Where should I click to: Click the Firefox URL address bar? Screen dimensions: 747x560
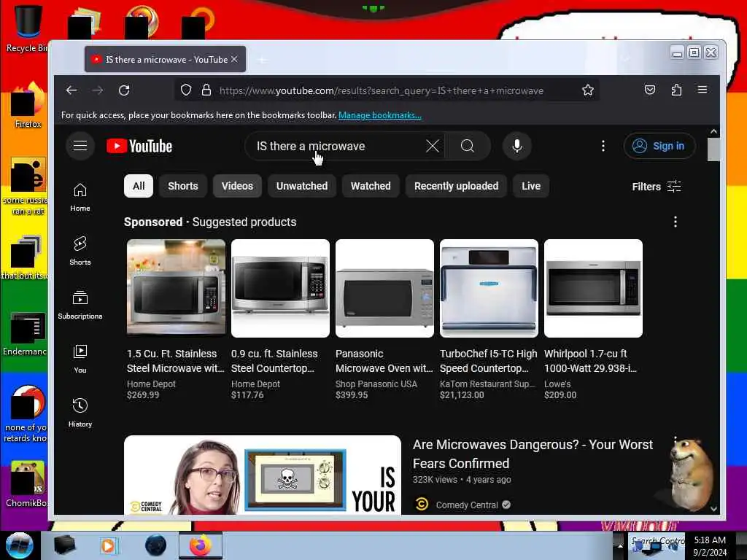(386, 90)
